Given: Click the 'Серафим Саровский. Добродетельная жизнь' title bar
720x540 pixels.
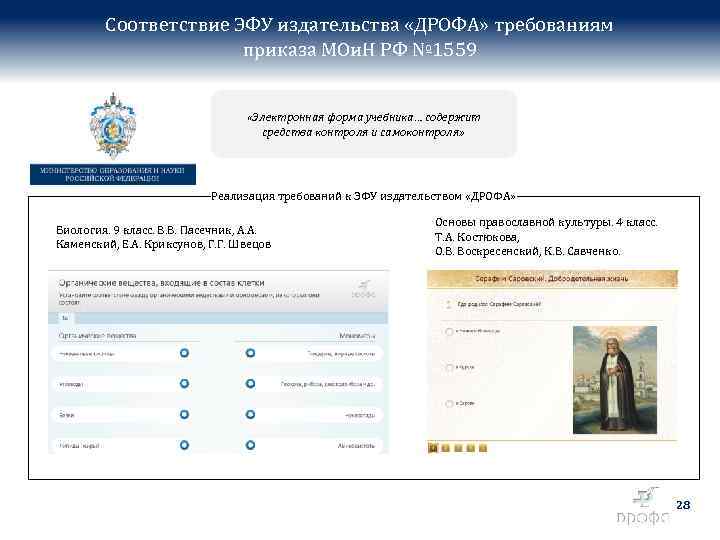Looking at the screenshot, I should [552, 279].
